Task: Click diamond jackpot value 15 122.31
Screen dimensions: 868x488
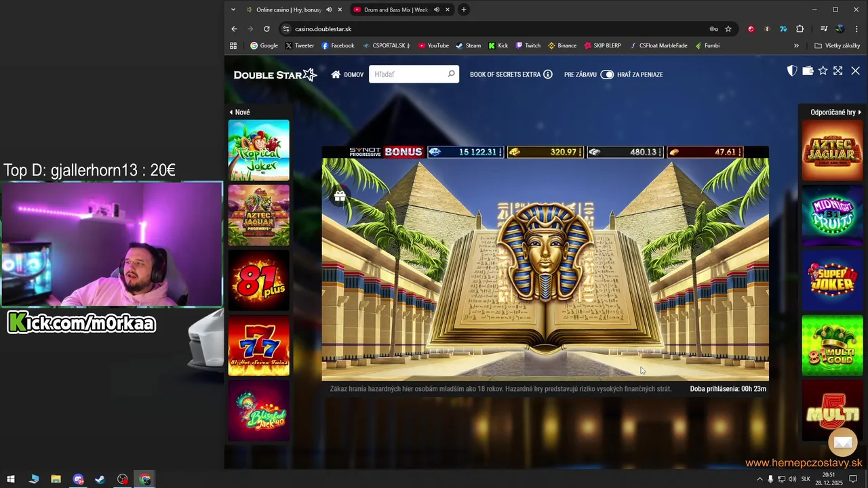Action: (465, 152)
